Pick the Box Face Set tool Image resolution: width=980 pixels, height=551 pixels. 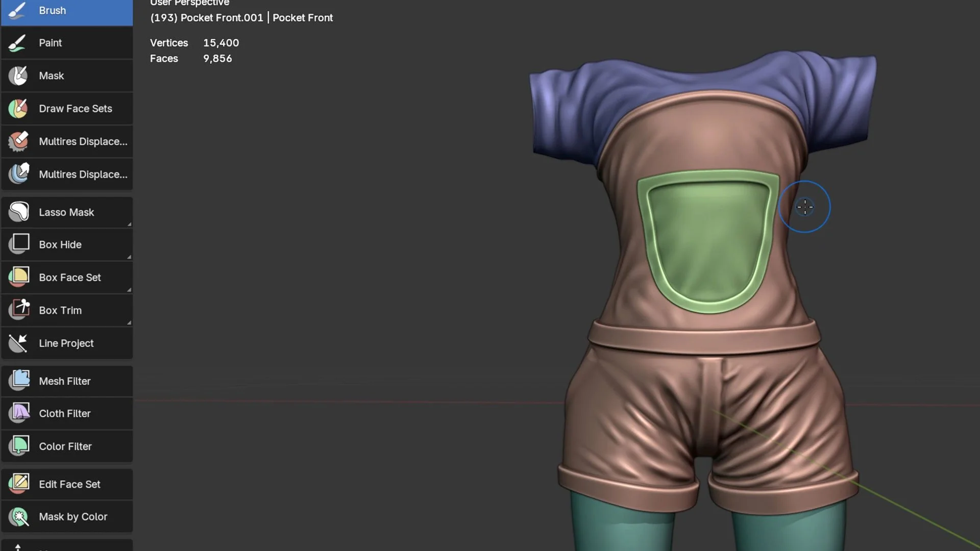click(66, 278)
